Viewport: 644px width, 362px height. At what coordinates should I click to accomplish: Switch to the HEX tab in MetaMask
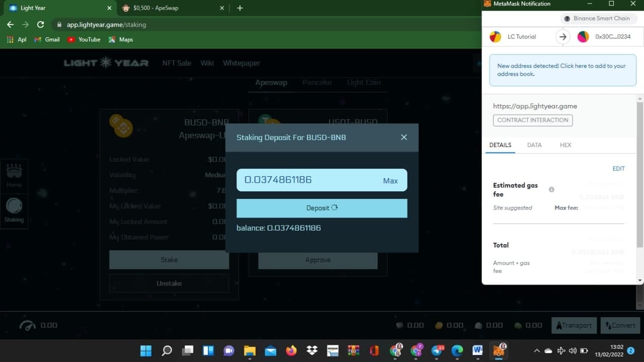[566, 145]
